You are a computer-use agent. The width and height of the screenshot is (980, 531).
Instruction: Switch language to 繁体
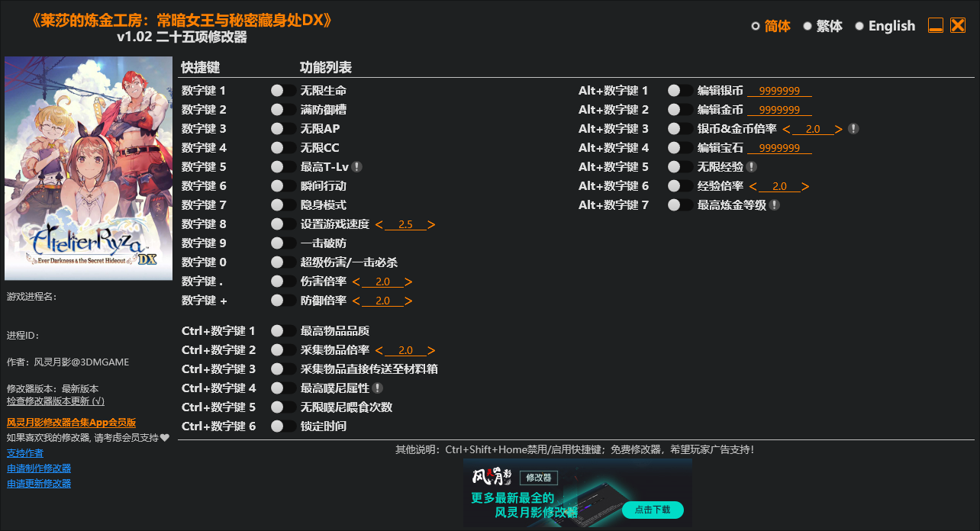tap(817, 25)
